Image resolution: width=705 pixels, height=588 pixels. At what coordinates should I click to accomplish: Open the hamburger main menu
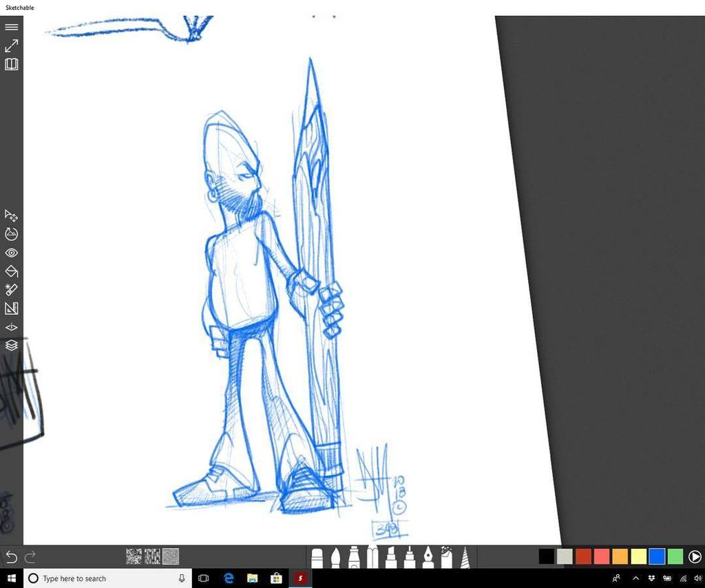coord(11,27)
